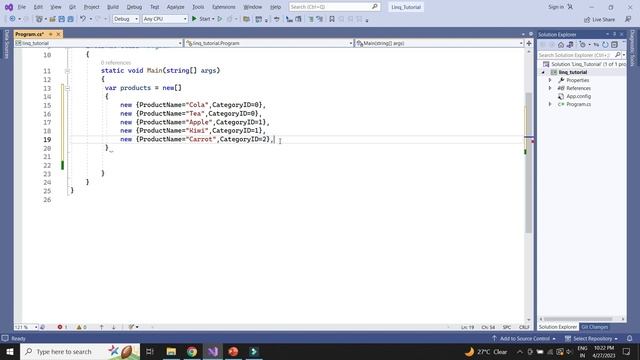
Task: Open the Debug configuration dropdown
Action: pyautogui.click(x=126, y=19)
